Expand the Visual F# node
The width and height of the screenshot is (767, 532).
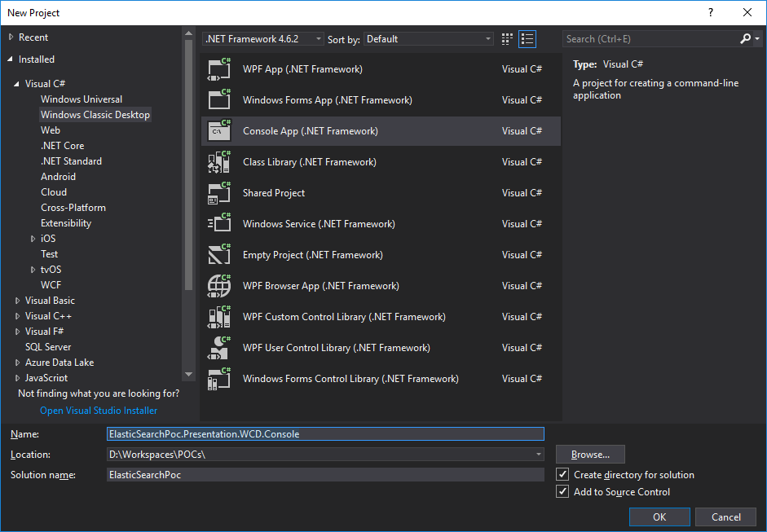coord(17,332)
